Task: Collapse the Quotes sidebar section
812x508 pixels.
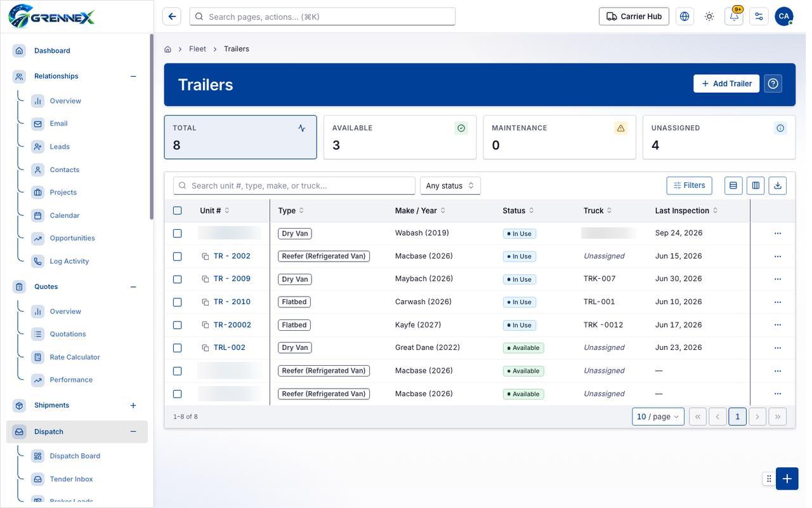Action: [x=133, y=287]
